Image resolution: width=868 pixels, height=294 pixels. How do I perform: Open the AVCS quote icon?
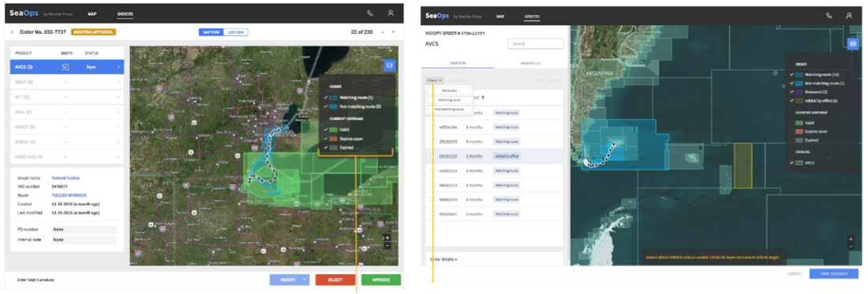(65, 67)
